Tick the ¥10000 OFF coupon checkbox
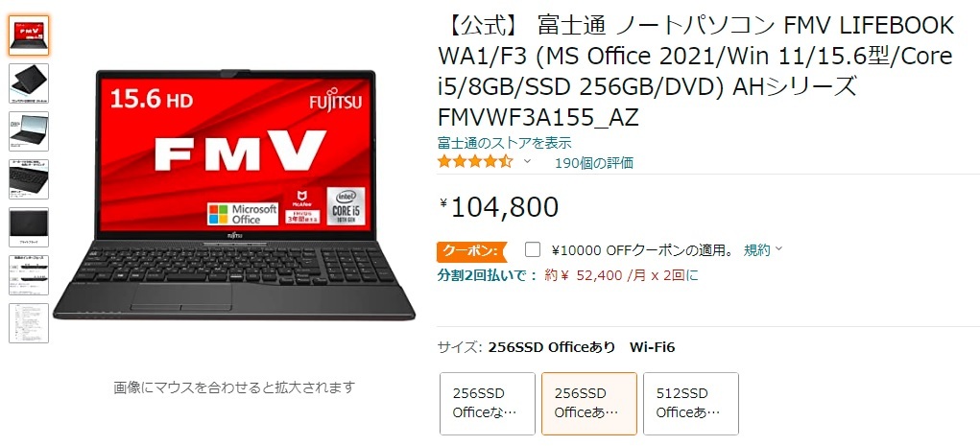980x446 pixels. [533, 250]
